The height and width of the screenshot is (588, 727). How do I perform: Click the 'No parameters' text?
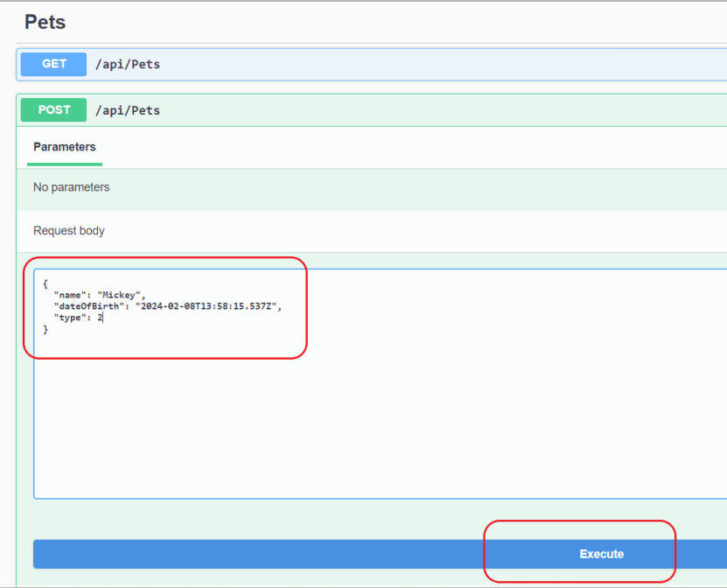(x=71, y=187)
